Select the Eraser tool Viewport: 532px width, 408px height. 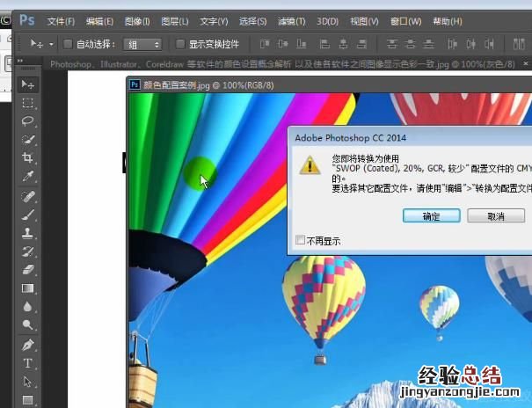pos(28,270)
